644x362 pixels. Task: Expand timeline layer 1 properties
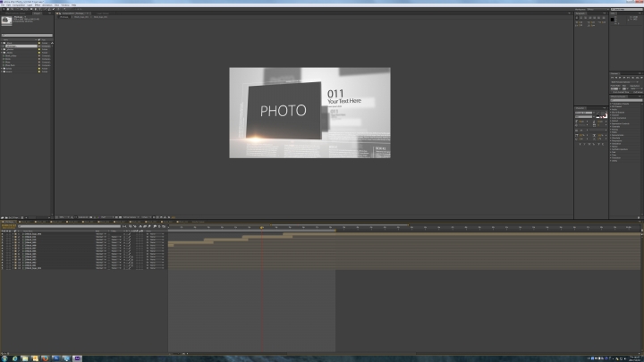13,234
